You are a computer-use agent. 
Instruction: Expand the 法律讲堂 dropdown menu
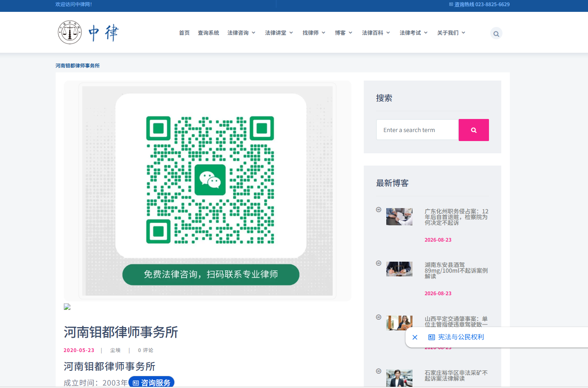point(279,33)
